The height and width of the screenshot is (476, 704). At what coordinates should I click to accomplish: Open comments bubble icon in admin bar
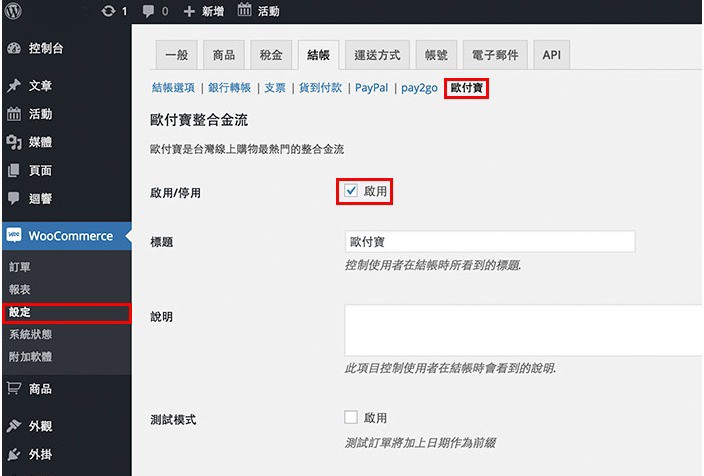[x=148, y=11]
